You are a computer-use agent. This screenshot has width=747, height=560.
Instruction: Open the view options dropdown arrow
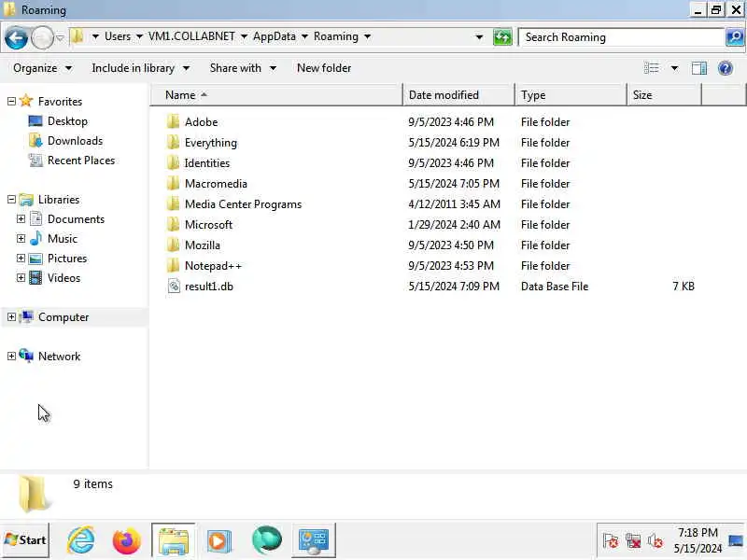674,68
